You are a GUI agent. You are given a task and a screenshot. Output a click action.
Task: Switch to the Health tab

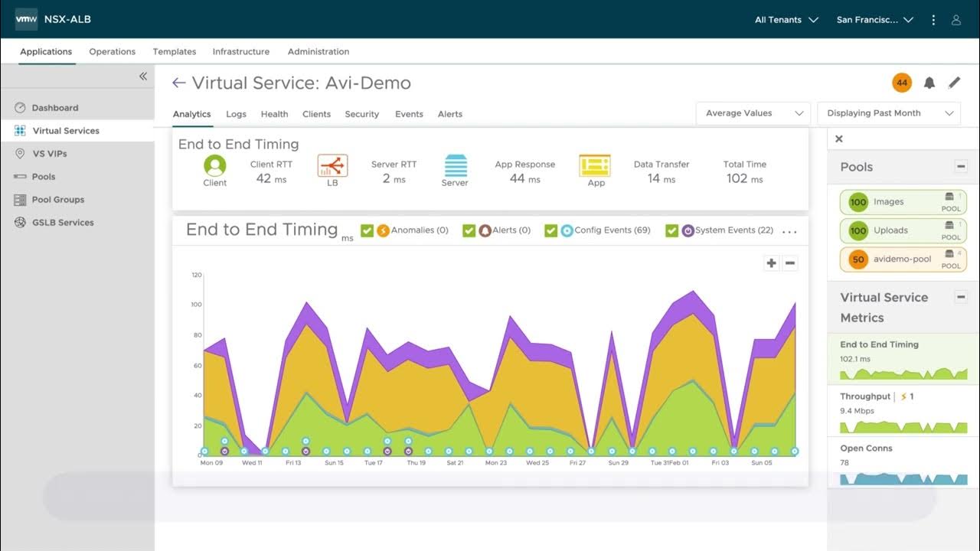click(x=274, y=114)
